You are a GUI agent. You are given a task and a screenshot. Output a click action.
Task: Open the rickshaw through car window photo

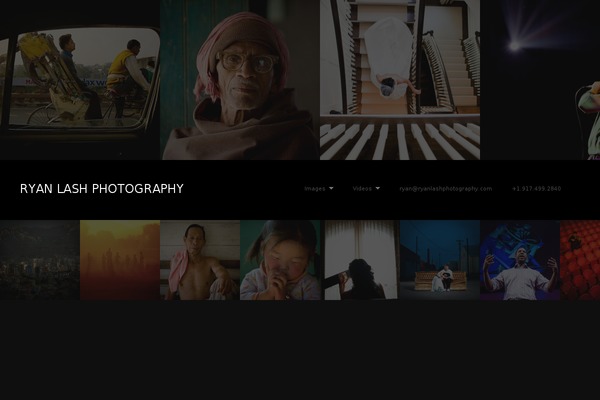point(80,80)
